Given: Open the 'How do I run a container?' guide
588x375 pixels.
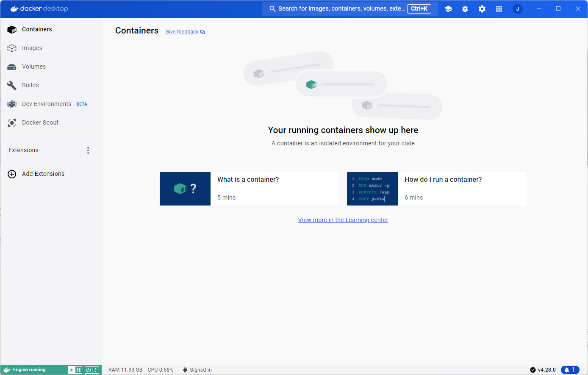Looking at the screenshot, I should 437,189.
